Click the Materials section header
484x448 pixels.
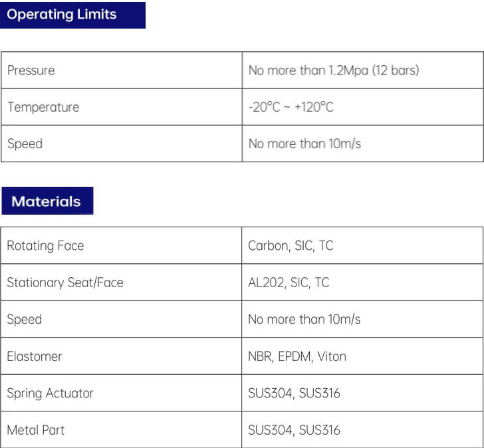pyautogui.click(x=47, y=201)
